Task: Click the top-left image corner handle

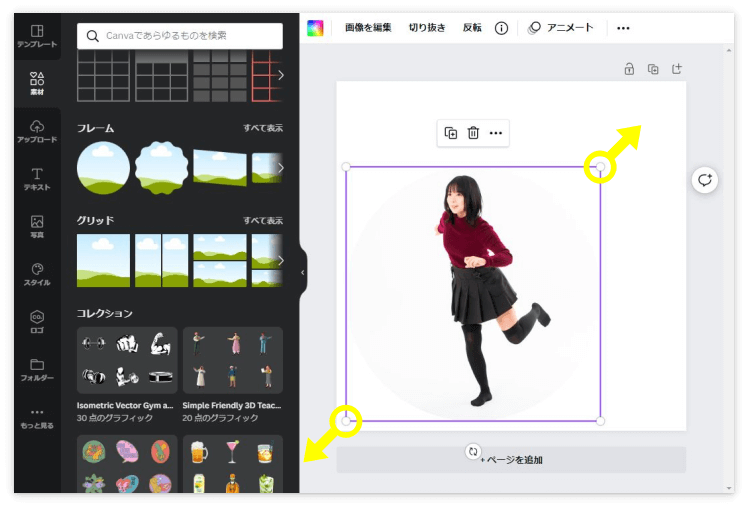Action: 346,167
